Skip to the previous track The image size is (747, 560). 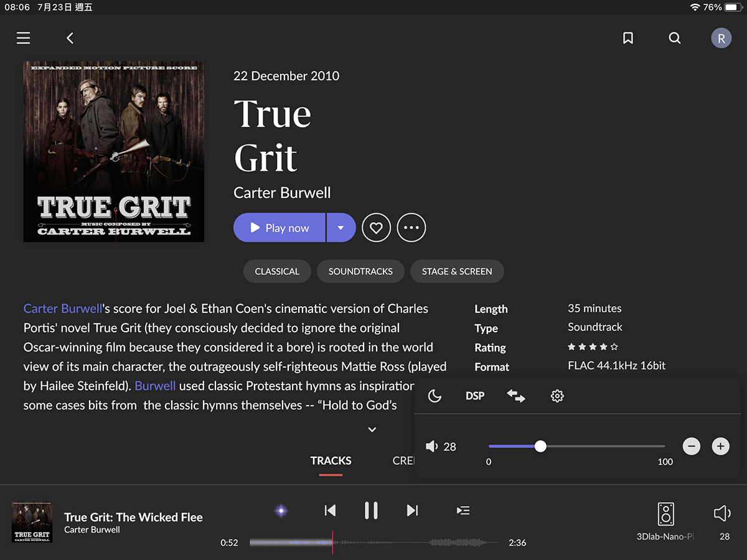[x=330, y=511]
